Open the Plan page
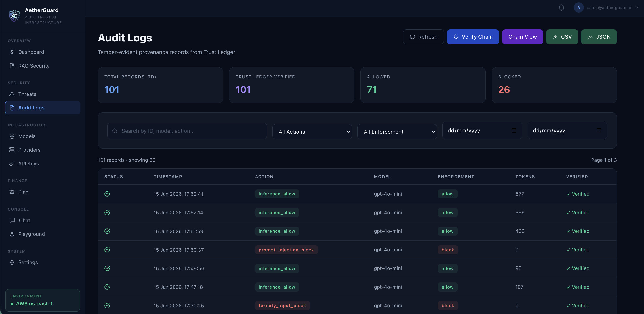Screen dimensions: 644x314 coord(43,192)
